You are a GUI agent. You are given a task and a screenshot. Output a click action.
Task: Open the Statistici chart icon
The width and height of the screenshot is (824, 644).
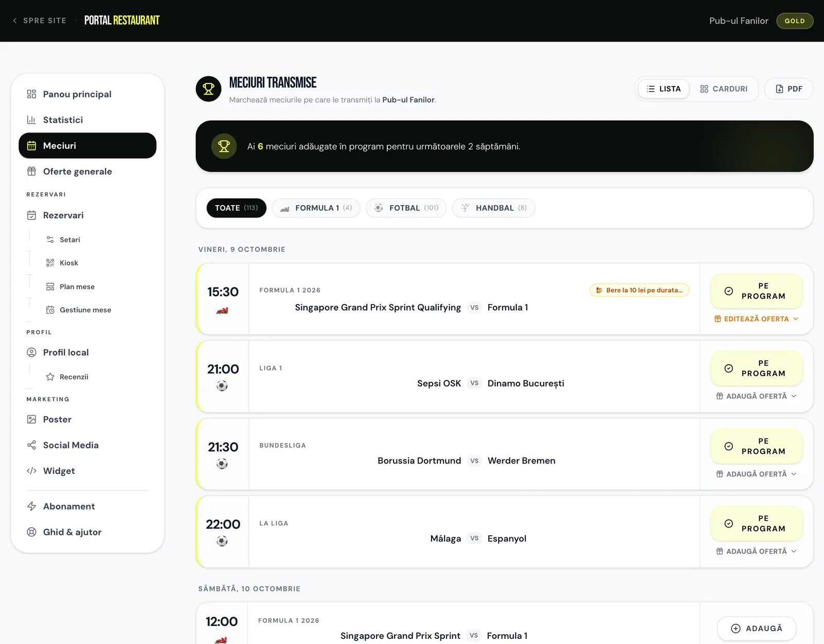pos(31,120)
